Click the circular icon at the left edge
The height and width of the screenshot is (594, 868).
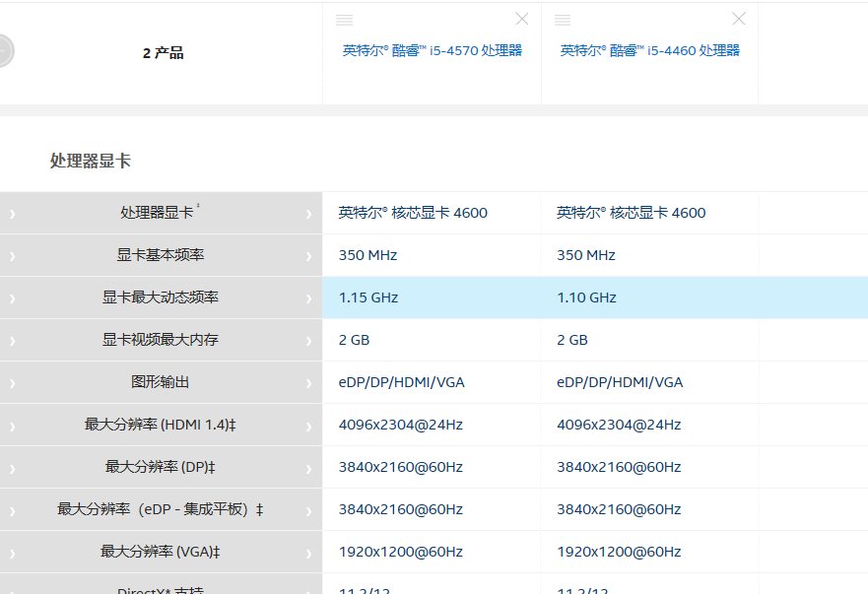(5, 50)
